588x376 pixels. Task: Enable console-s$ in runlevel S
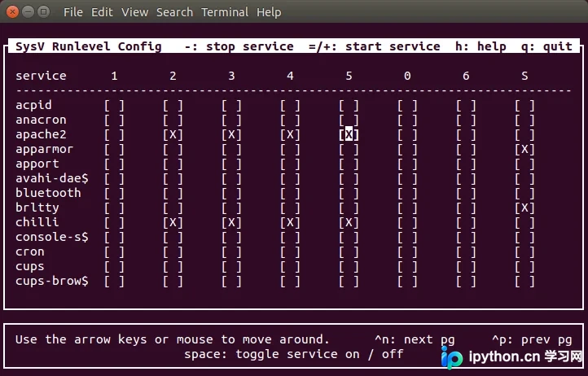(x=524, y=237)
